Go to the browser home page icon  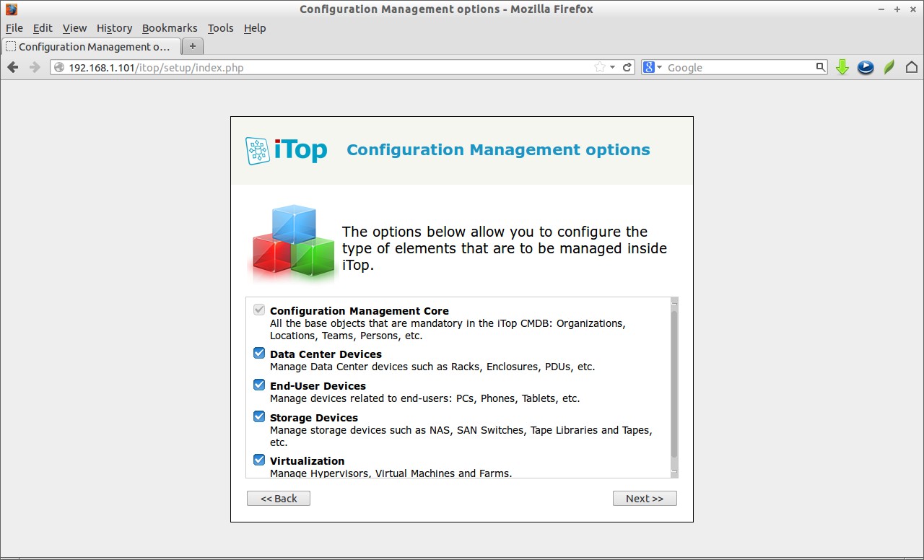click(x=912, y=67)
